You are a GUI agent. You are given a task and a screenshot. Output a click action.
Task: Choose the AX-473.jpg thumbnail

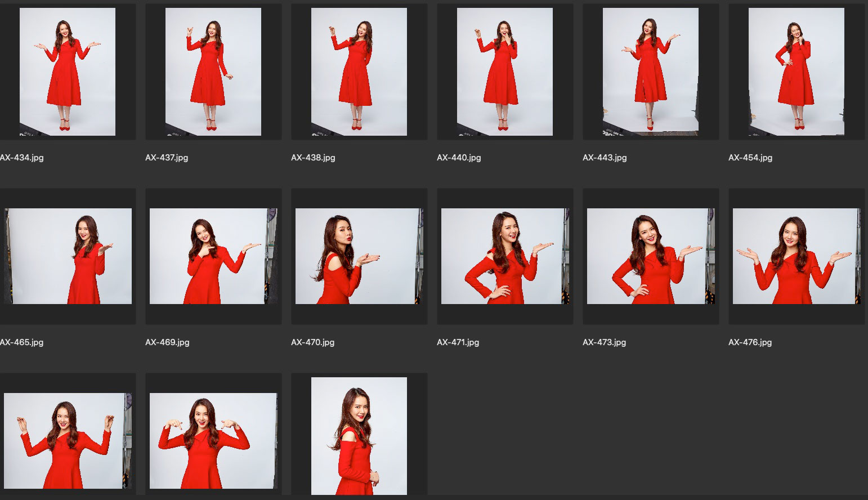(x=650, y=256)
